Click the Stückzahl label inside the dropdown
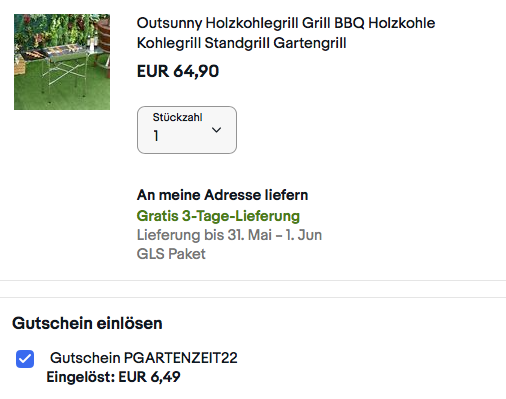 point(178,117)
